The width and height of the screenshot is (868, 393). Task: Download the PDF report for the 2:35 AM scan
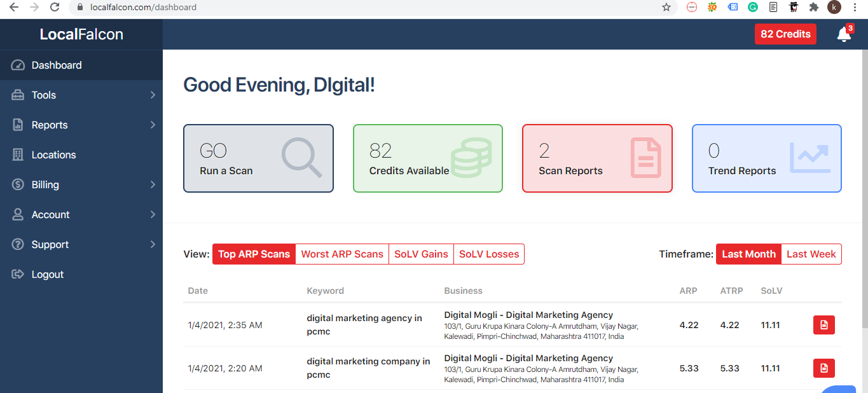[823, 324]
